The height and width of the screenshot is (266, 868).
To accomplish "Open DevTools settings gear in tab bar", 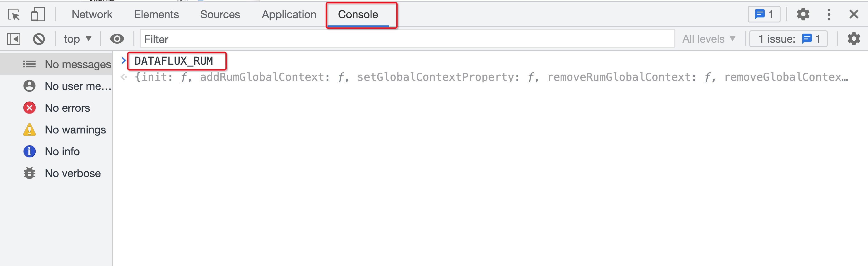I will coord(803,15).
